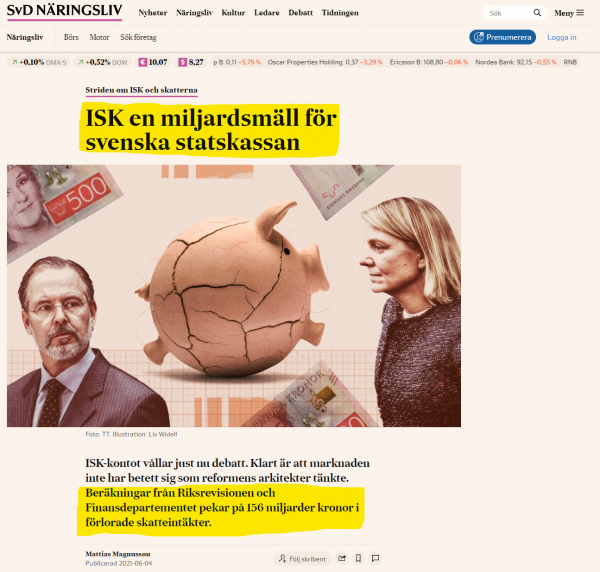Click the OMX-S index ticker
The width and height of the screenshot is (600, 572).
[39, 62]
